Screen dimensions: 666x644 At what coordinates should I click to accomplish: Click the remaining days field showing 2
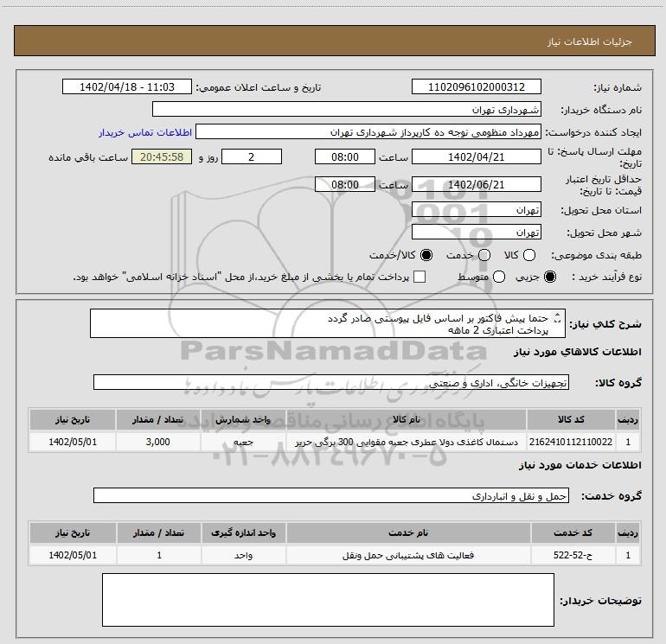click(252, 156)
